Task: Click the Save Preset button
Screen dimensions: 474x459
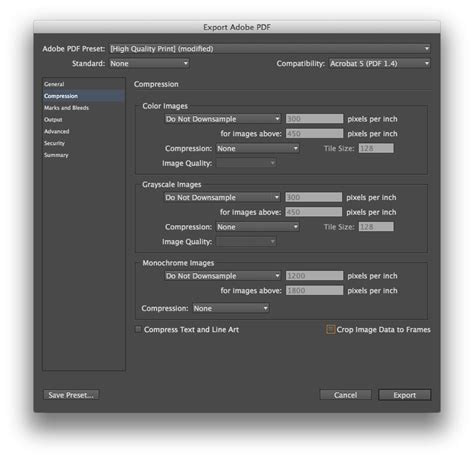Action: (x=71, y=395)
